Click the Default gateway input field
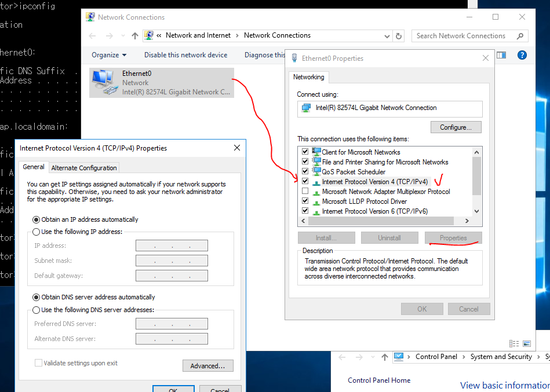The image size is (550, 392). [x=172, y=276]
